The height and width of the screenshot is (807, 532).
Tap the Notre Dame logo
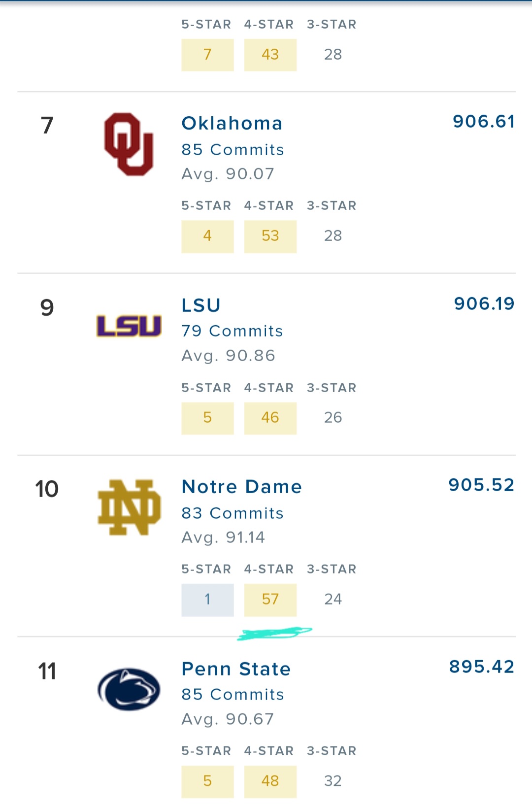coord(129,507)
